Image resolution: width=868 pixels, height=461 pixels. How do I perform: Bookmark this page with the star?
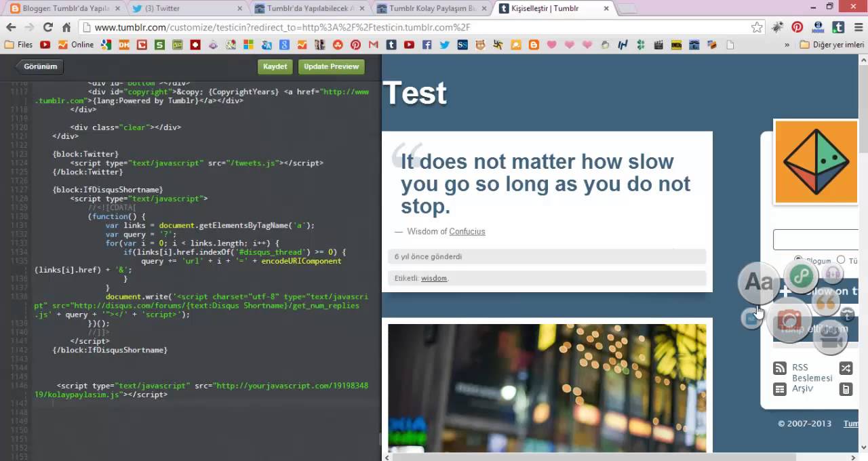coord(757,28)
